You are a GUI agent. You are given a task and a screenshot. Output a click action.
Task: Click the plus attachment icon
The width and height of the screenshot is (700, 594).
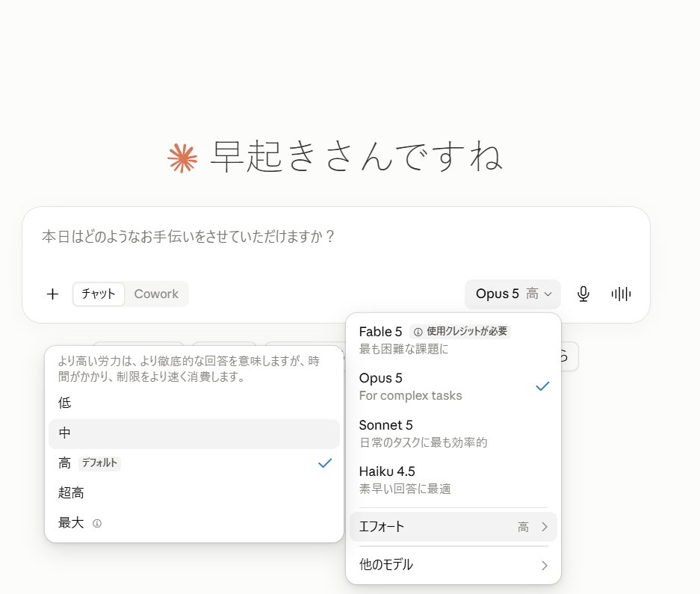53,294
